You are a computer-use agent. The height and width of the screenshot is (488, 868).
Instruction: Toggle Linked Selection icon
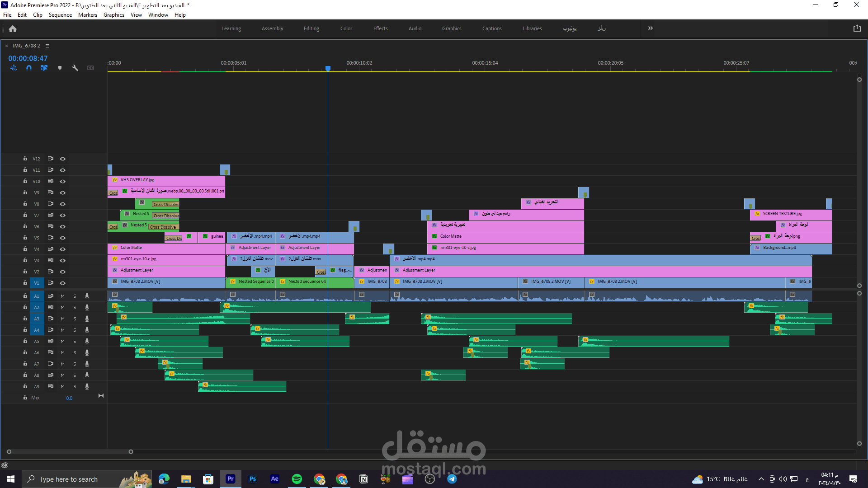(44, 68)
